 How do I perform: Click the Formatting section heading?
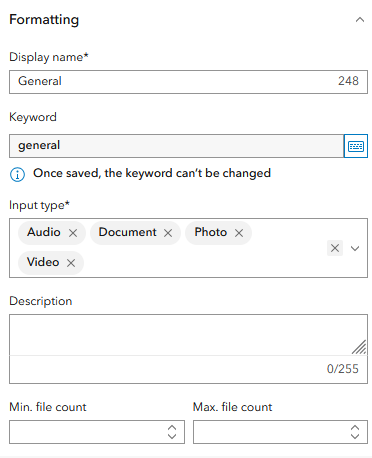click(44, 20)
